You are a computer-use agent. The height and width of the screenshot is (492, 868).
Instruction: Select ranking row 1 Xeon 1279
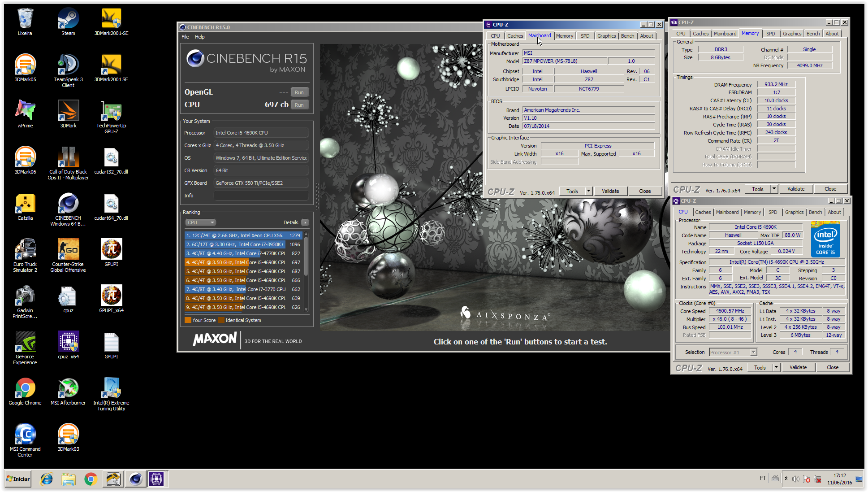tap(243, 235)
